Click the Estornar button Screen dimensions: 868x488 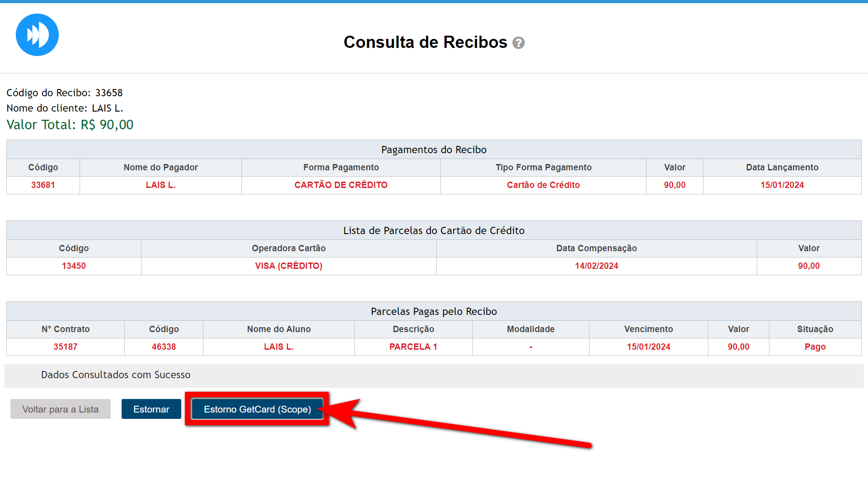pos(151,409)
